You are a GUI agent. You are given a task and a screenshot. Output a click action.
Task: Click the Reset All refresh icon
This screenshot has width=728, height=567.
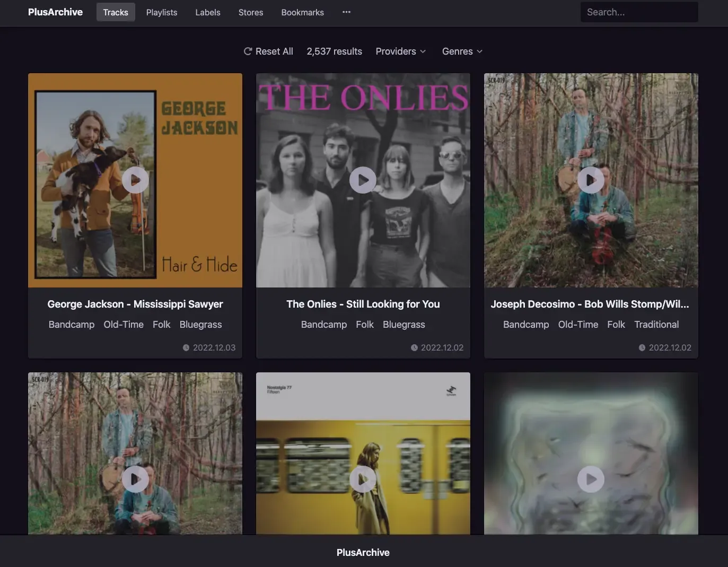248,51
